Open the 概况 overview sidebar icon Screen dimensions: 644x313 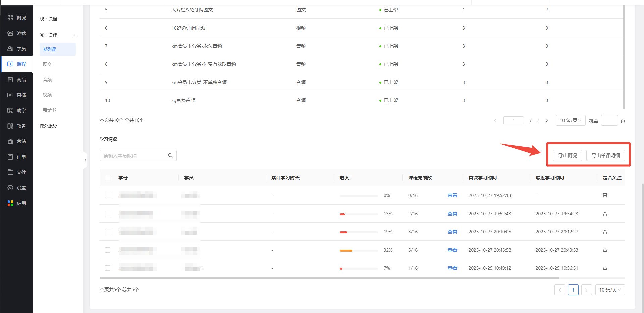click(x=10, y=18)
